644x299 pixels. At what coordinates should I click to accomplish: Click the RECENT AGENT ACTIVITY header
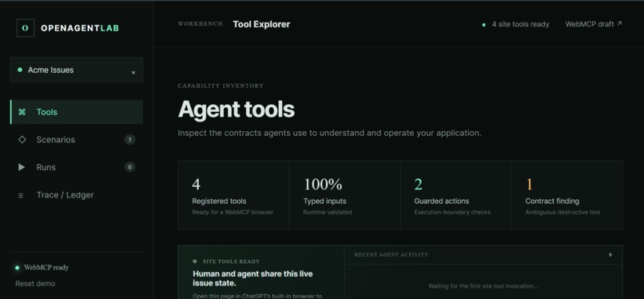point(391,255)
